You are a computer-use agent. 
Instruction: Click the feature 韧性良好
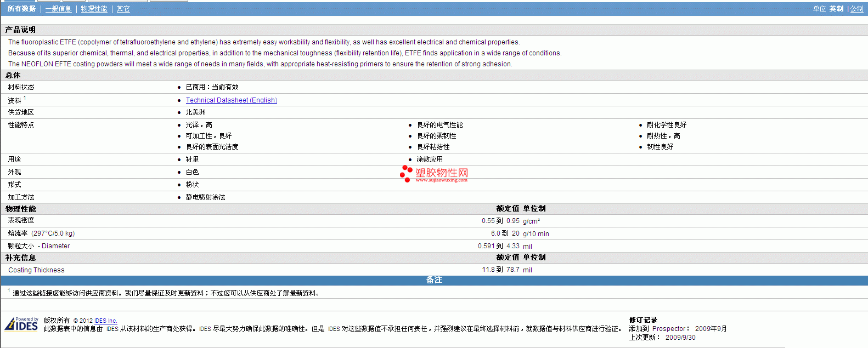coord(660,147)
